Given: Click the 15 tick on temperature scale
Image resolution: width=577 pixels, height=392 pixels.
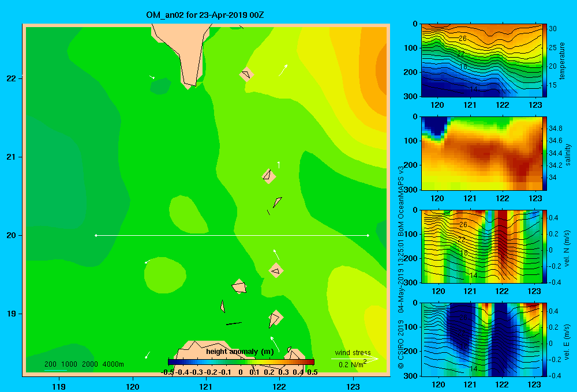Looking at the screenshot, I should click(552, 85).
